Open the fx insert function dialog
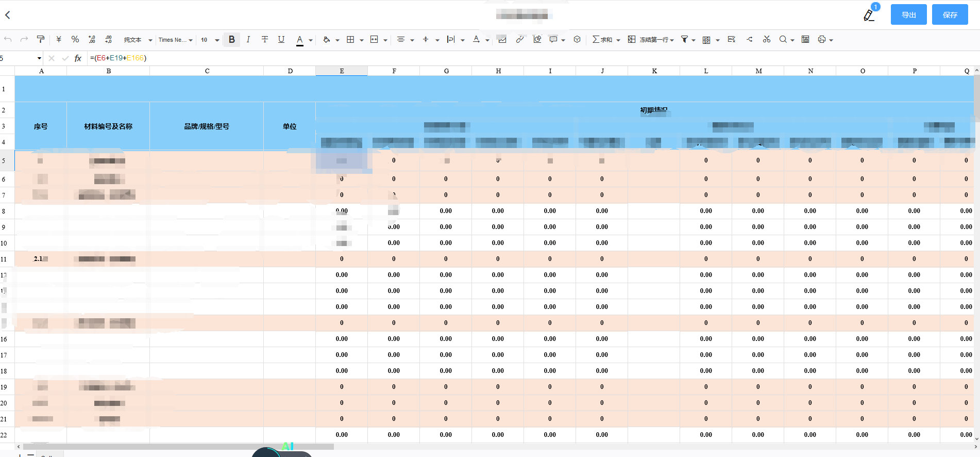The width and height of the screenshot is (980, 457). tap(78, 58)
